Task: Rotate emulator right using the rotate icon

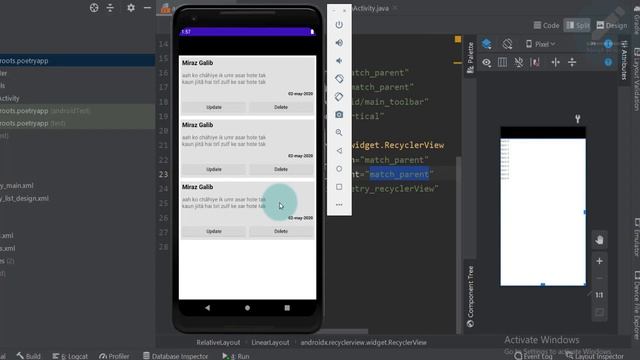Action: point(339,97)
